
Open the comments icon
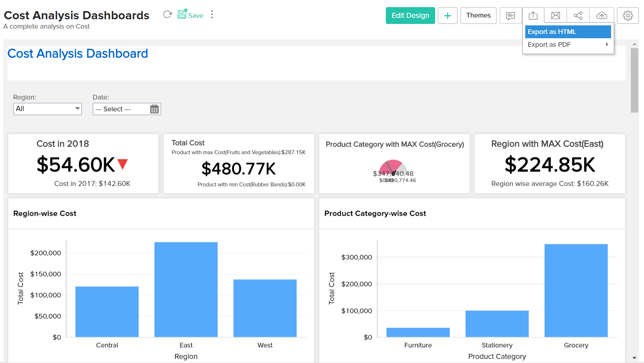pos(510,16)
